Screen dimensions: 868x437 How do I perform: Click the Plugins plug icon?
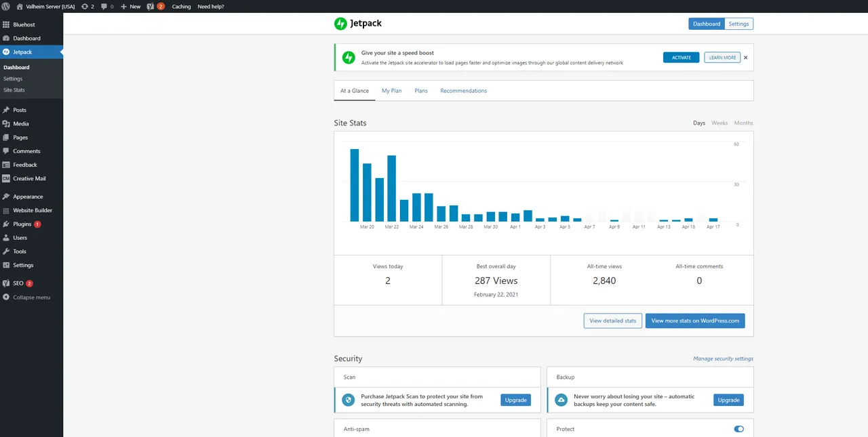coord(6,224)
